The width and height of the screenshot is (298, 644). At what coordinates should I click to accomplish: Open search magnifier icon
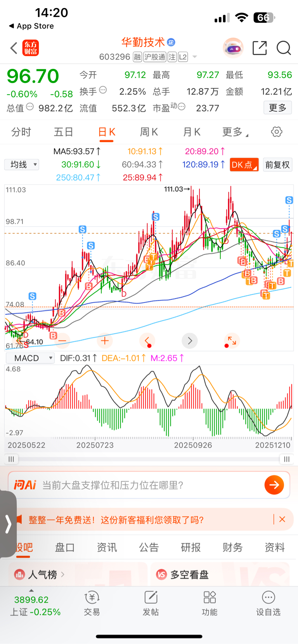284,48
